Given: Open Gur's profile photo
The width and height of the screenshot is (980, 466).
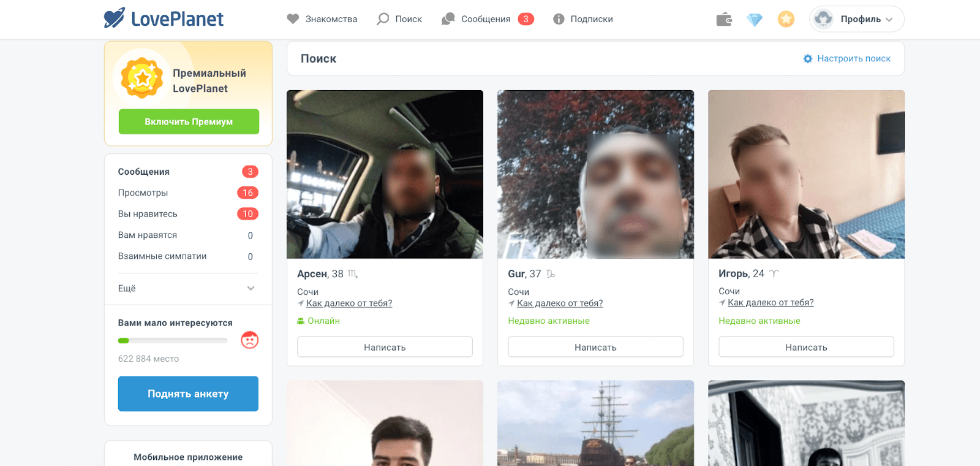Looking at the screenshot, I should tap(595, 174).
